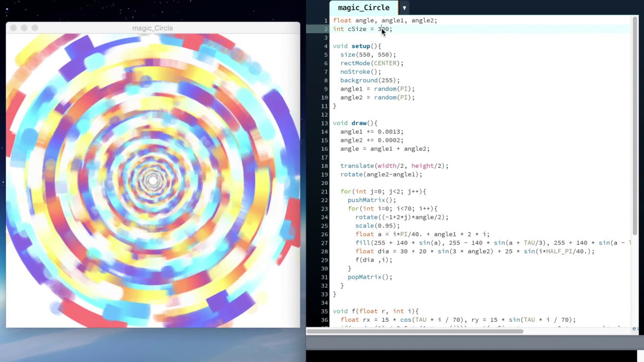Click the 'angle = angle1 + angle2;' line
644x362 pixels.
coord(385,149)
